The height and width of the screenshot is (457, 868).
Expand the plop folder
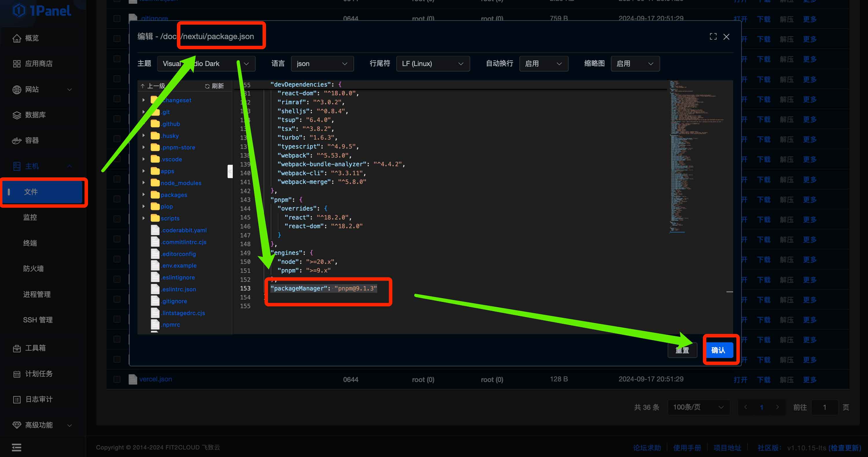point(144,206)
